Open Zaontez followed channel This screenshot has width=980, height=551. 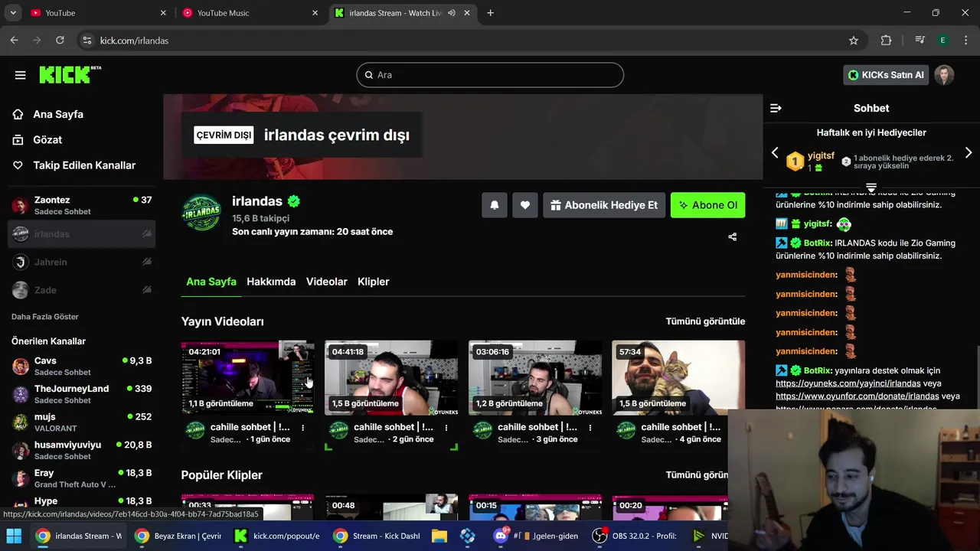click(x=81, y=205)
